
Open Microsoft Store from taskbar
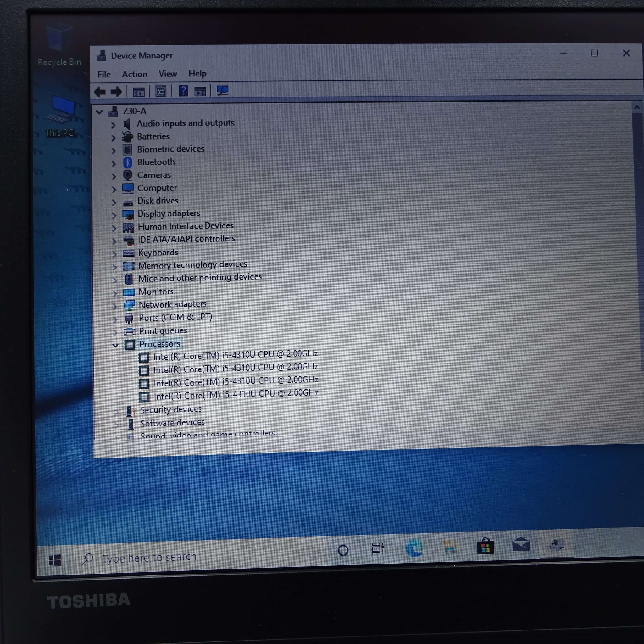[x=485, y=546]
